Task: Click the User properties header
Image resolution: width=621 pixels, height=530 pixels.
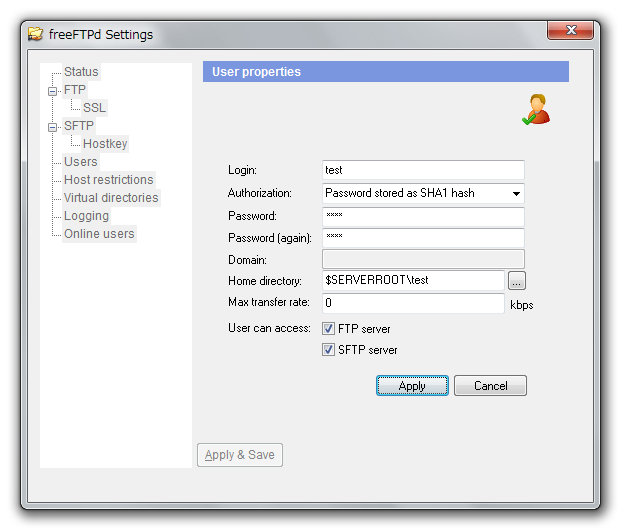Action: [x=386, y=72]
